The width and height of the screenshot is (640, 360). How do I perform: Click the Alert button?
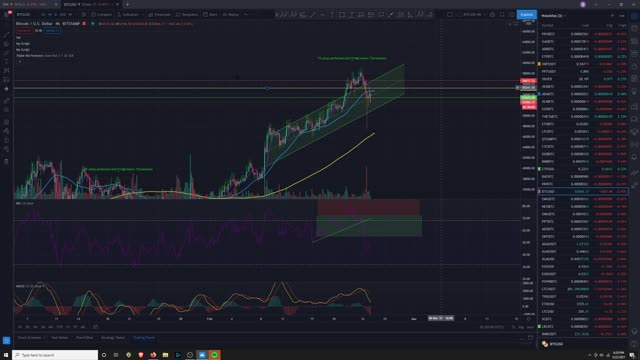tap(210, 15)
